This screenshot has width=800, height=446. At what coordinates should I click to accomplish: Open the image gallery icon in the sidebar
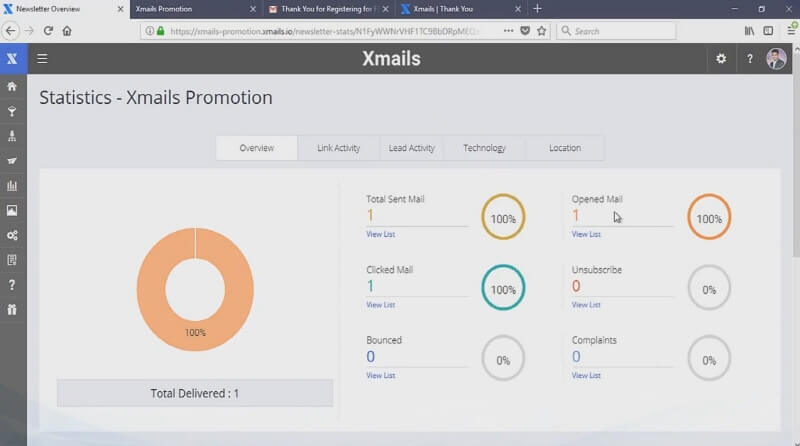[x=12, y=210]
